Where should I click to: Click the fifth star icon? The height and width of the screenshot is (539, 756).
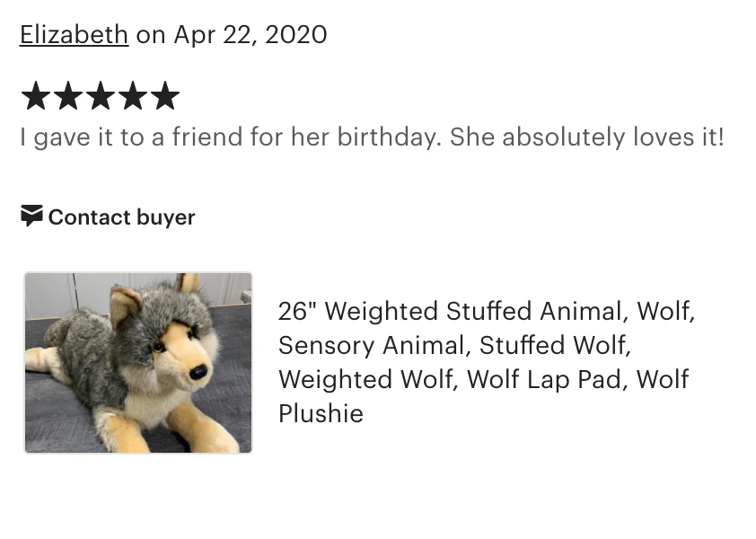165,95
